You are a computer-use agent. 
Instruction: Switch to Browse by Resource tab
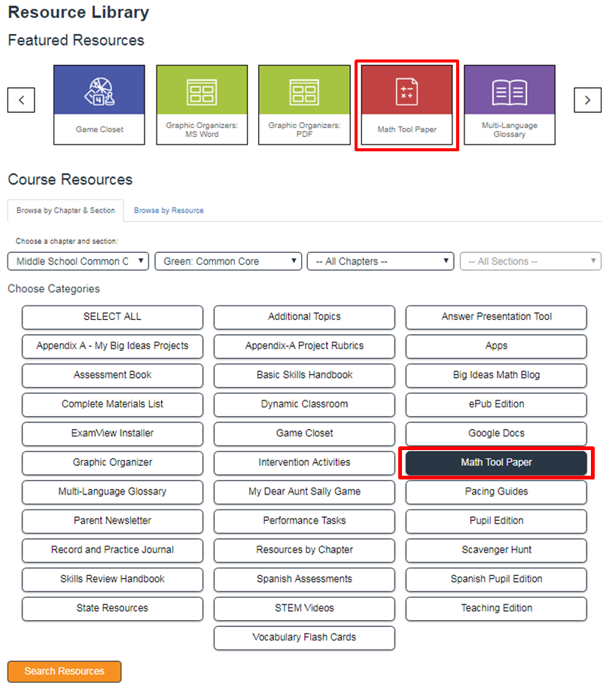coord(169,211)
